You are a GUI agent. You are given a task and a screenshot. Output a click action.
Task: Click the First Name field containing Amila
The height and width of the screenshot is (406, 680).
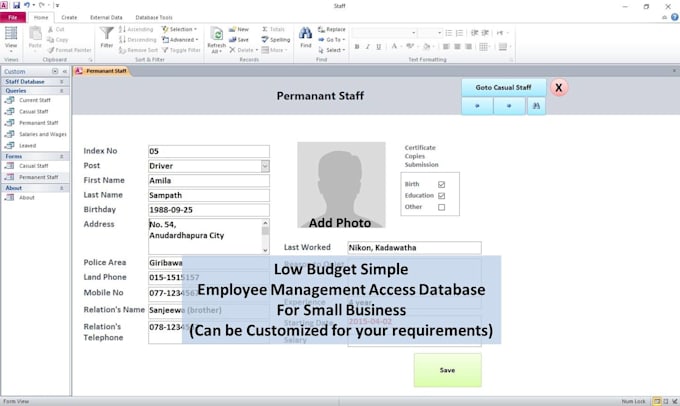click(209, 180)
